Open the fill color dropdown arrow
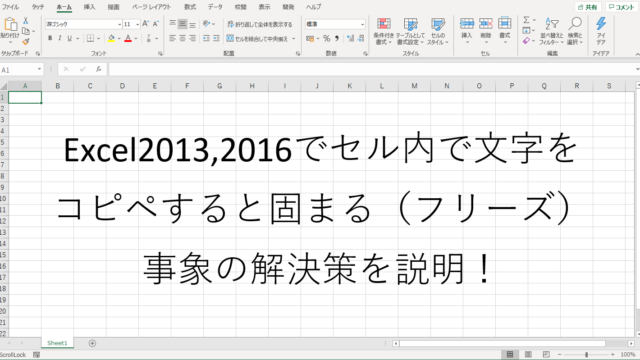The image size is (640, 360). coord(119,39)
